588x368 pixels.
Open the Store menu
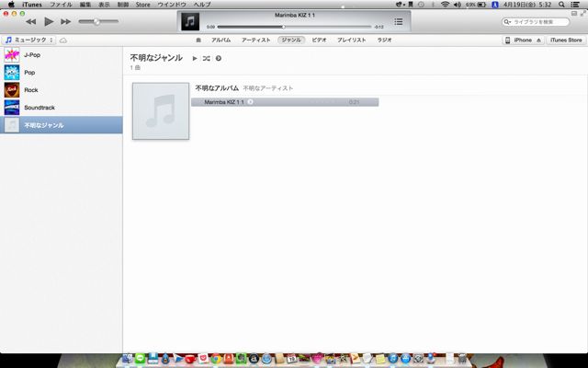(x=143, y=5)
